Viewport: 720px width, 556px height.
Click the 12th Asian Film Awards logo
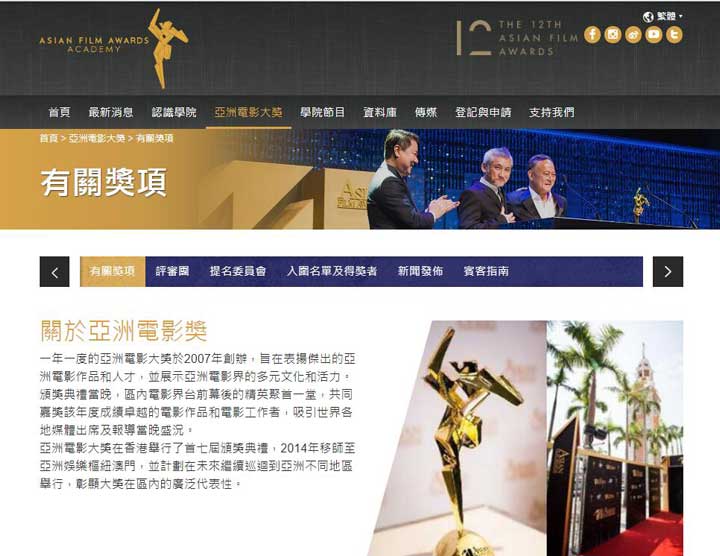(x=517, y=38)
